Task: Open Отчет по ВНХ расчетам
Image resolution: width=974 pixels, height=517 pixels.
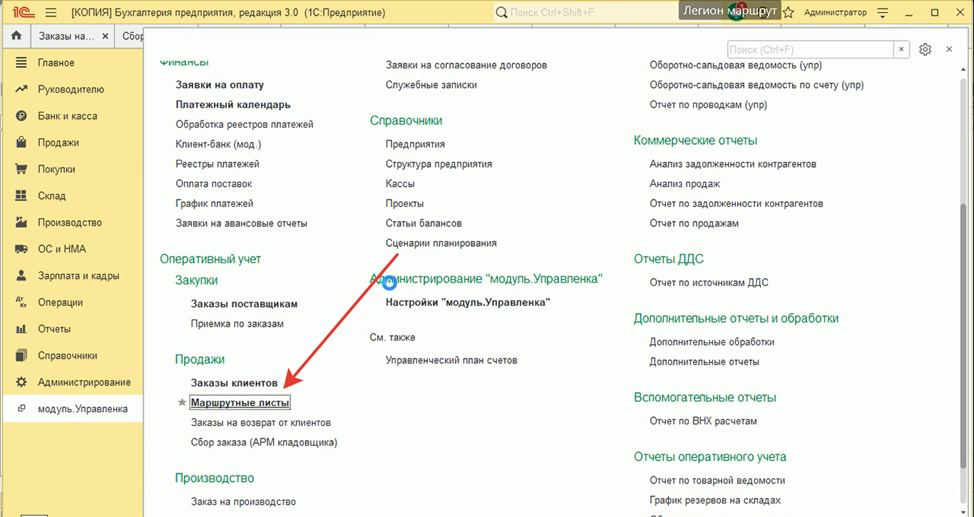Action: click(x=703, y=421)
